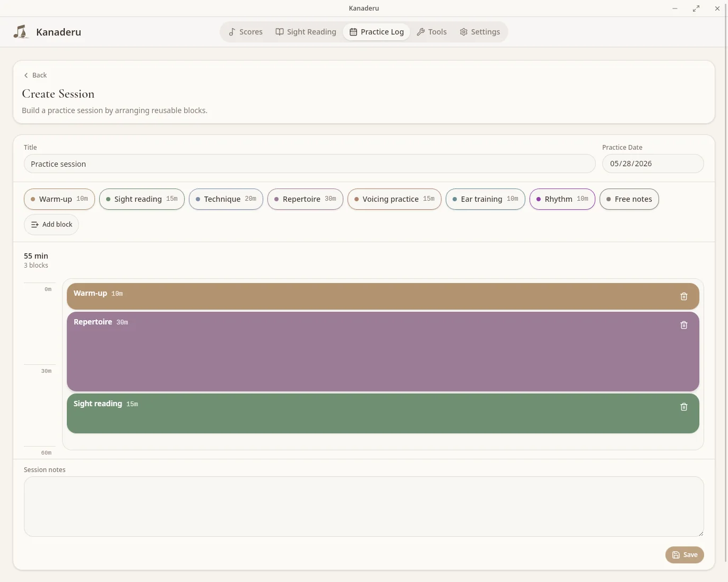728x582 pixels.
Task: Click the Sight Reading book icon
Action: pos(280,32)
